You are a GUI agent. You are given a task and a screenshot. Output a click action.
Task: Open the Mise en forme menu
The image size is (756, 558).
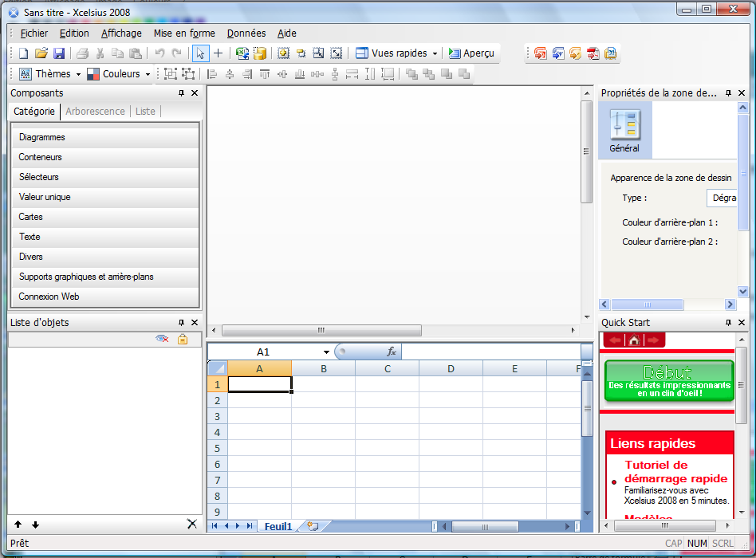click(184, 33)
